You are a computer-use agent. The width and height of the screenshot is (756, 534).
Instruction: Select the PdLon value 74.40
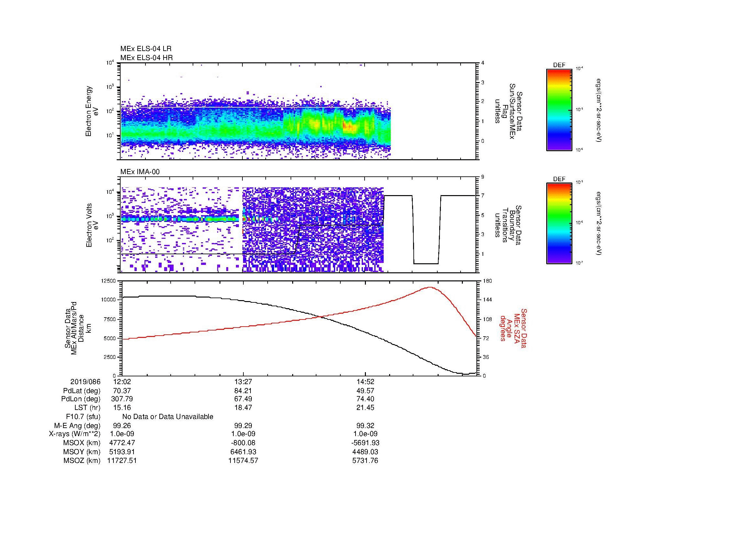[365, 399]
